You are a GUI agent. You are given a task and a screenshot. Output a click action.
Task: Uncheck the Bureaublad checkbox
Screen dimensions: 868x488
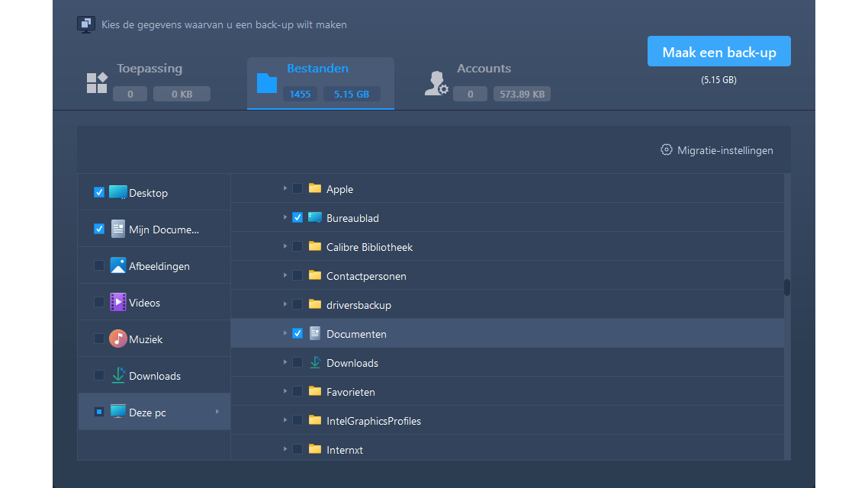[297, 217]
